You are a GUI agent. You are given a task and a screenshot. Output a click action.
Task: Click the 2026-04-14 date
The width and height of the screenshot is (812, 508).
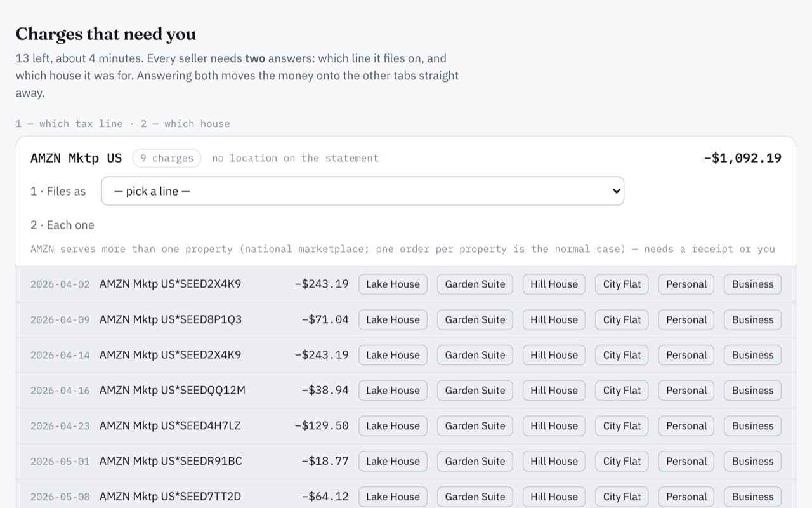pyautogui.click(x=60, y=355)
